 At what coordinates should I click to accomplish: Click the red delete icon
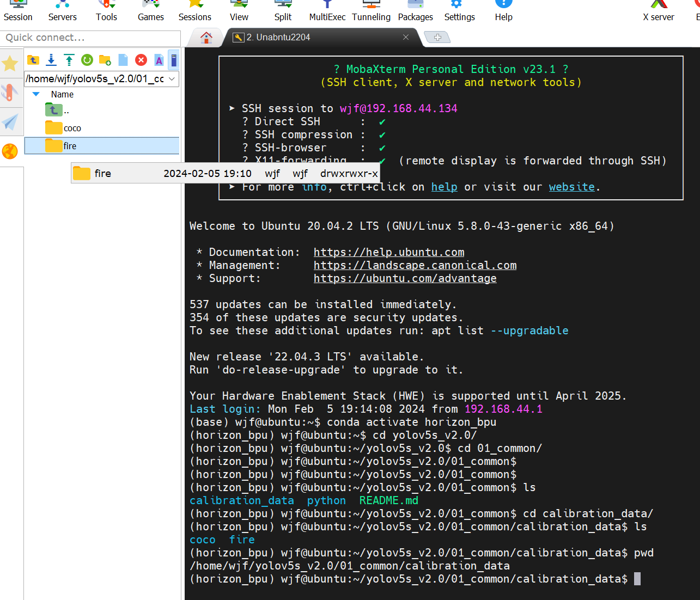[x=141, y=60]
